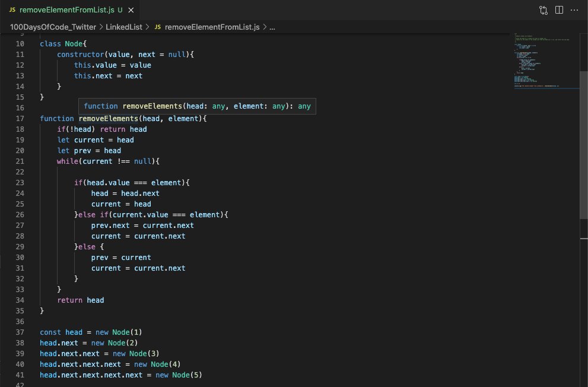
Task: Click the 'class Node{' declaration
Action: 63,44
